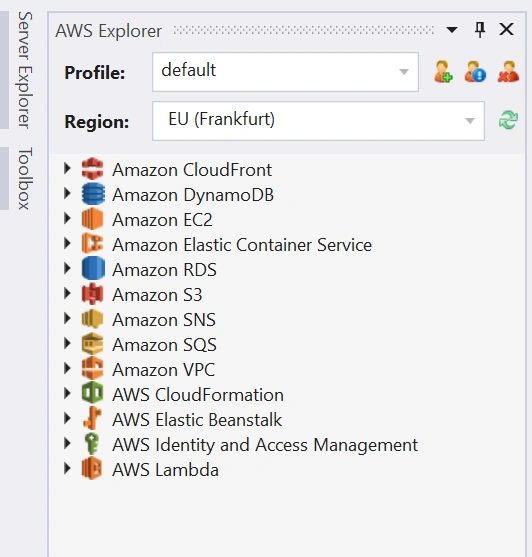This screenshot has height=557, width=532.
Task: Expand the AWS CloudFormation node arrow
Action: pos(67,393)
